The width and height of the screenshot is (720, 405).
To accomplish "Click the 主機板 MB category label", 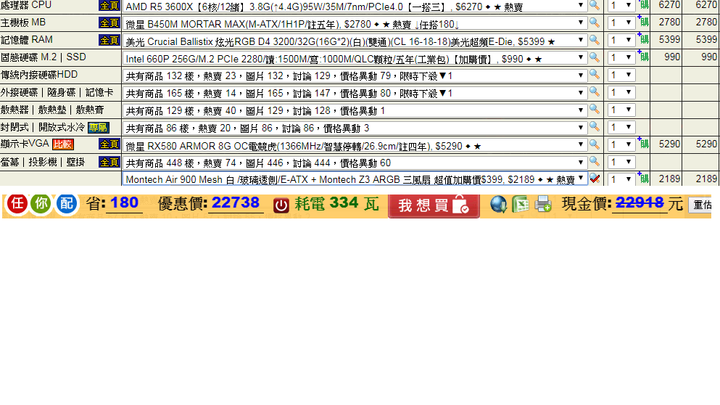I will click(23, 22).
